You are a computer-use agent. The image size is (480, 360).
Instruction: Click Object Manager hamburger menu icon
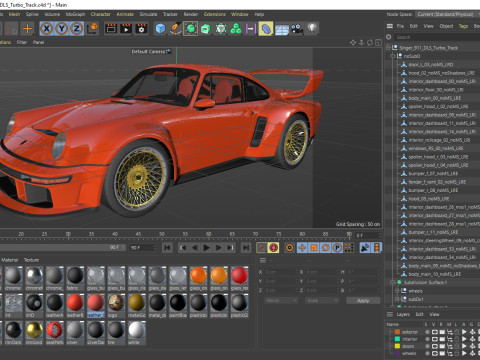tap(389, 26)
